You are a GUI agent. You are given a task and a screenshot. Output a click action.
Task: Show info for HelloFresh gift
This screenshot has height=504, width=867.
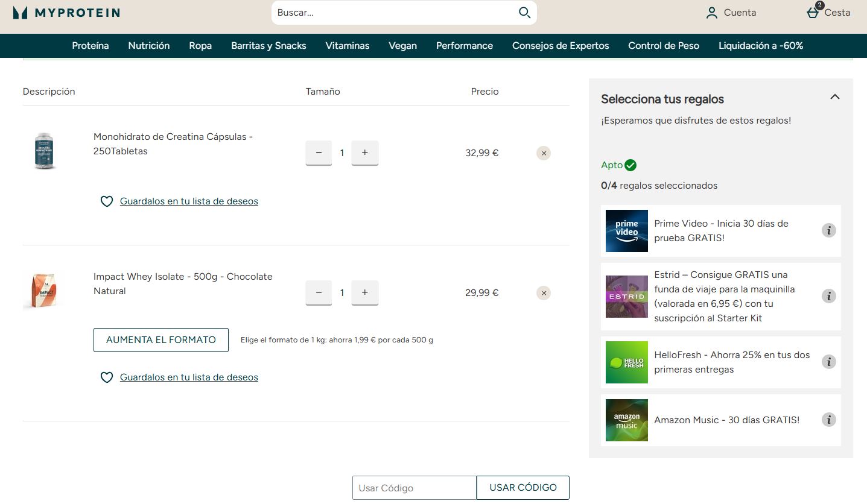pos(829,362)
